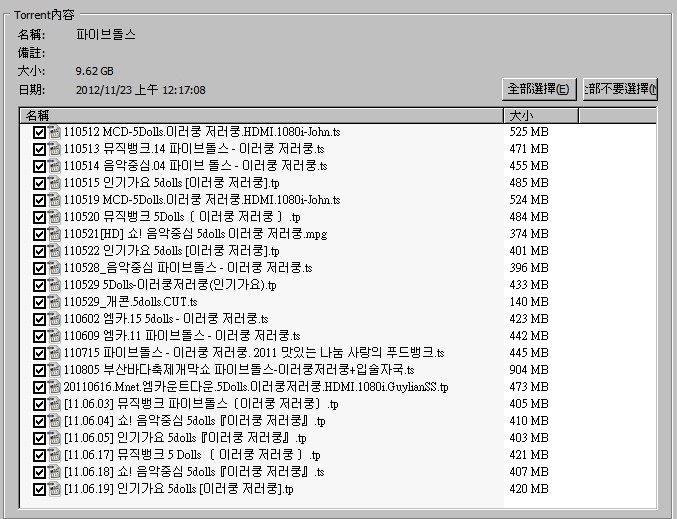Click the file icon of 110521[HD] row
This screenshot has width=677, height=519.
pos(54,234)
